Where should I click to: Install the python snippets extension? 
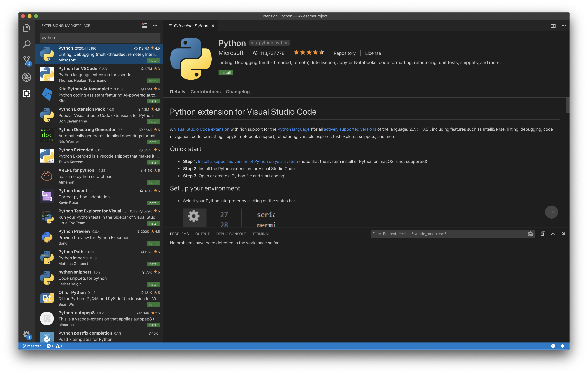pyautogui.click(x=153, y=284)
